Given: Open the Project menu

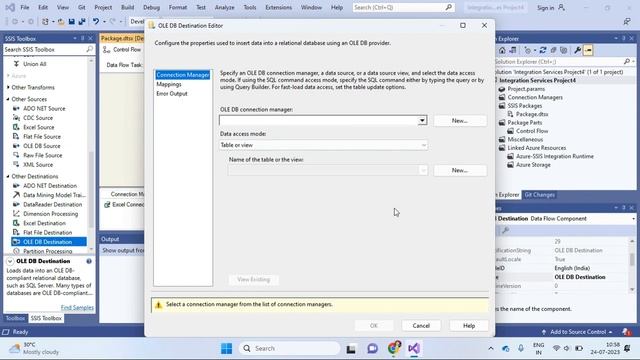Looking at the screenshot, I should point(103,7).
